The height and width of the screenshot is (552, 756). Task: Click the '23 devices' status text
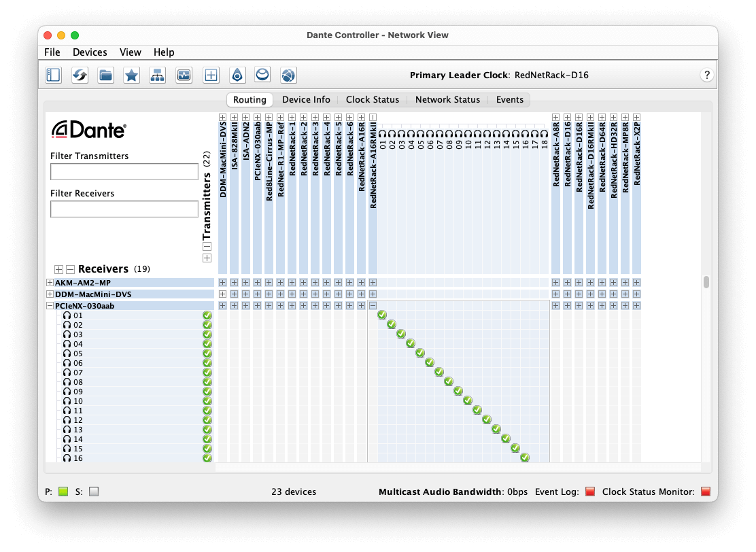[x=294, y=491]
